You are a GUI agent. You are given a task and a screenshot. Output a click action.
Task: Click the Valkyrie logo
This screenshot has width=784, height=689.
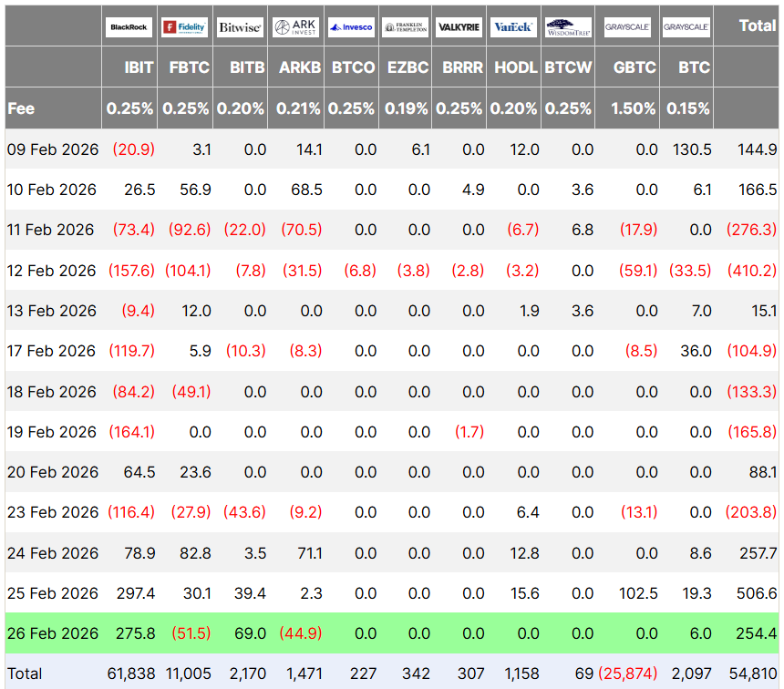tap(459, 27)
